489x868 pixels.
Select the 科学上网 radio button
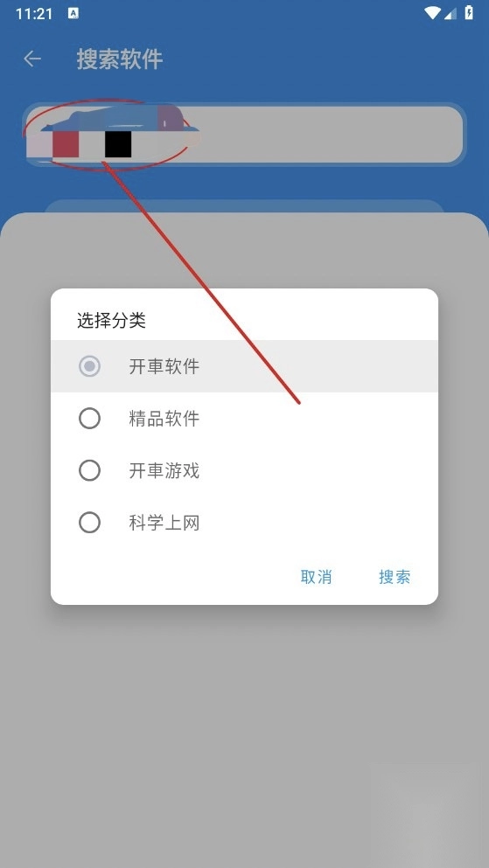(x=89, y=523)
